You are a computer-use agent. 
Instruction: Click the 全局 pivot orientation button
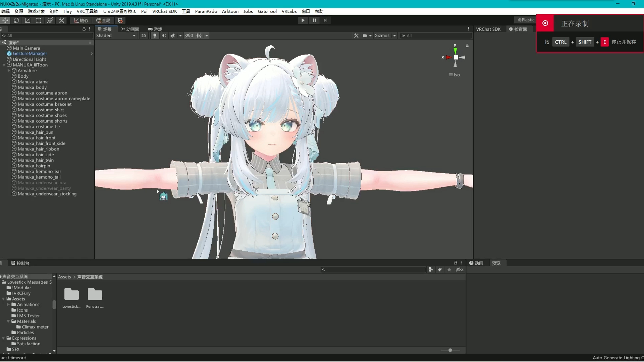click(x=103, y=20)
